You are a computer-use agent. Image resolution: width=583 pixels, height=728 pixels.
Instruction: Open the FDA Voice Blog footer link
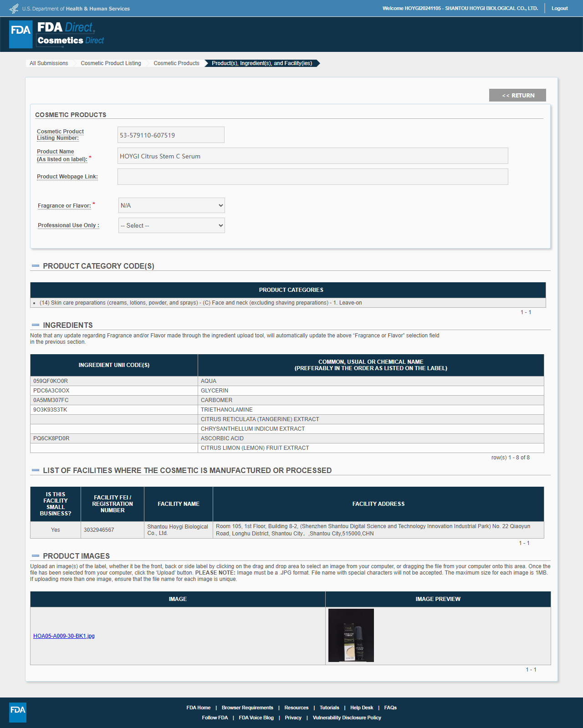tap(256, 718)
